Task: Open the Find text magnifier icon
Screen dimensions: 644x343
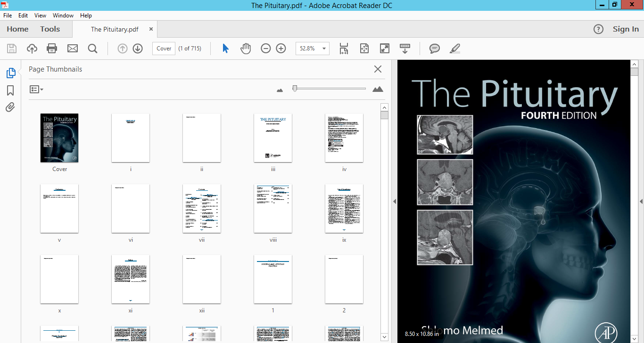Action: tap(92, 49)
